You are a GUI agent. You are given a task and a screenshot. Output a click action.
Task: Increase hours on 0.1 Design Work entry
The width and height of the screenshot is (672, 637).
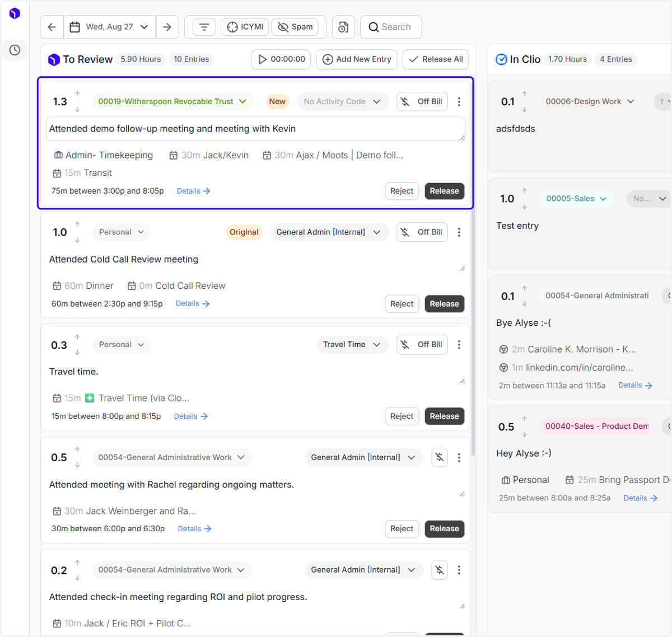click(525, 93)
